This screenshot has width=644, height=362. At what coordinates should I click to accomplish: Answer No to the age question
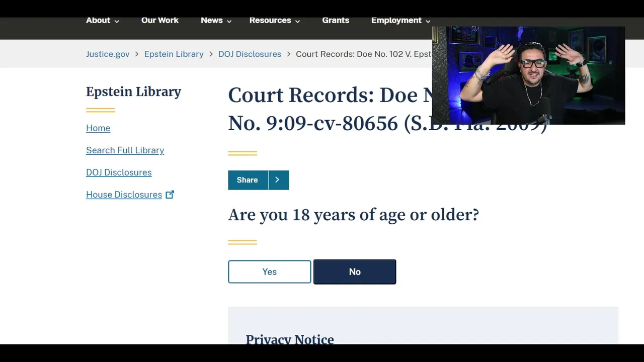355,271
